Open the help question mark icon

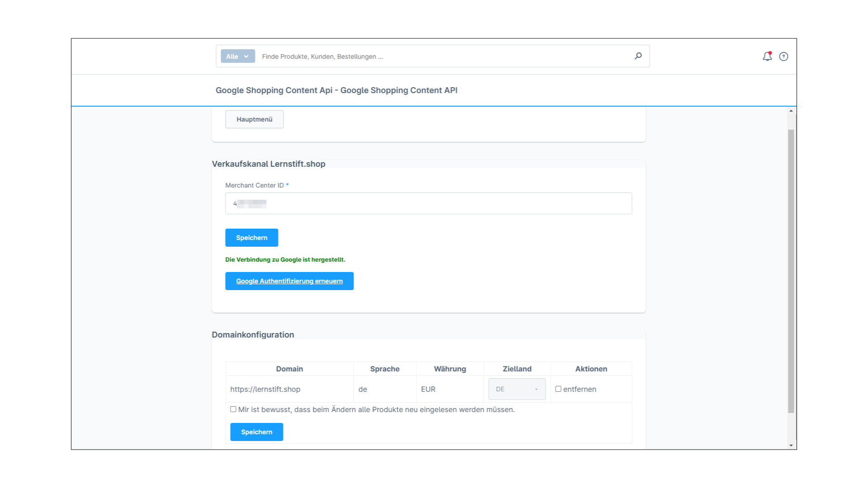coord(783,56)
